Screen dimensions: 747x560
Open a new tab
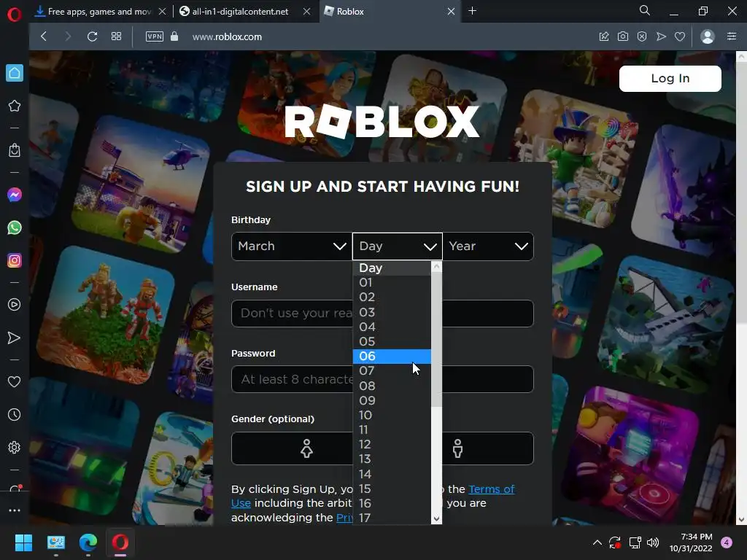click(472, 11)
